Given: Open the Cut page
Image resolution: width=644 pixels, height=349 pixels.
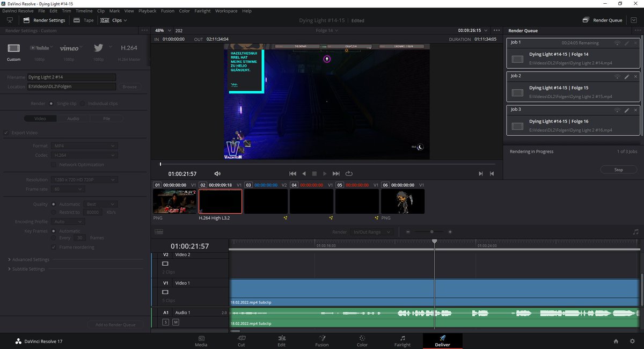Looking at the screenshot, I should click(x=241, y=340).
